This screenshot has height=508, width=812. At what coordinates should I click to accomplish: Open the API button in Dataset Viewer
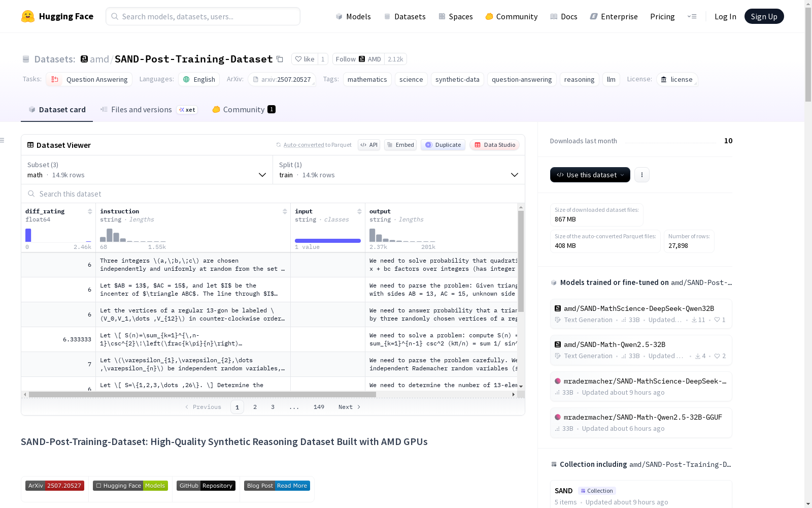pos(369,145)
